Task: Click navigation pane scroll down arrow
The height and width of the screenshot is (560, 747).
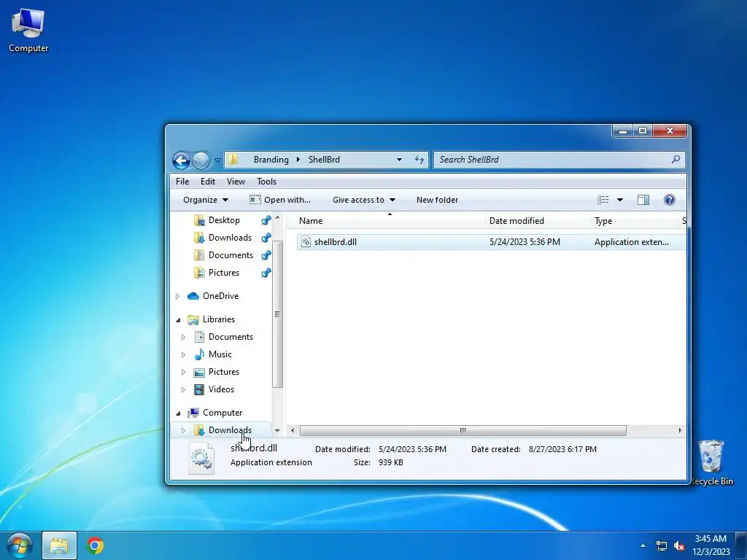Action: point(277,430)
